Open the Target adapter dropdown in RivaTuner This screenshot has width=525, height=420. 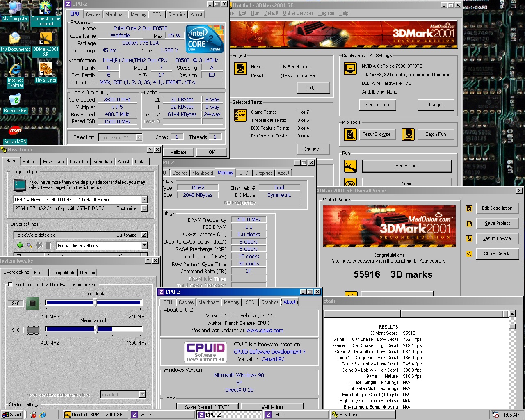pos(144,200)
